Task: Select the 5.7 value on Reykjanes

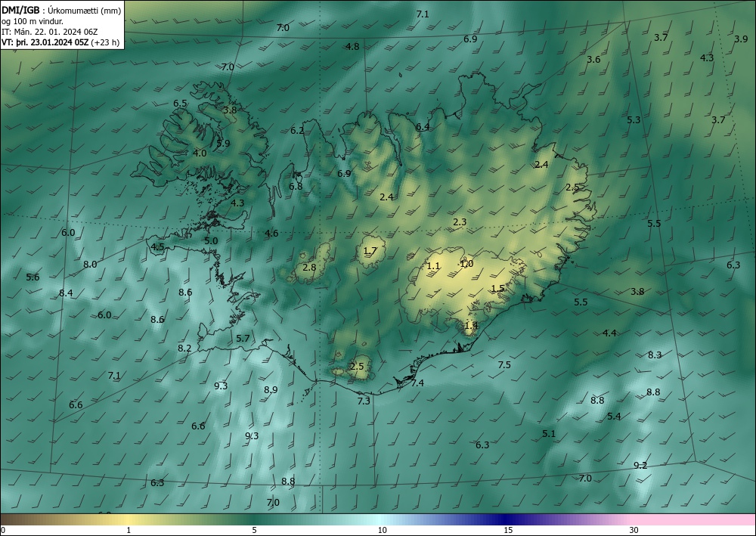Action: 243,339
